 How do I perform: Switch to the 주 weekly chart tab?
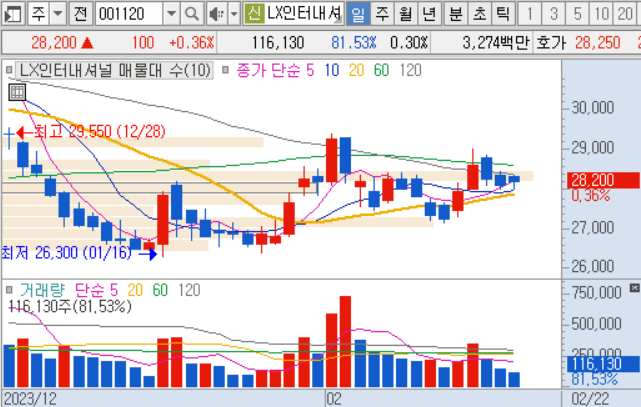point(382,14)
